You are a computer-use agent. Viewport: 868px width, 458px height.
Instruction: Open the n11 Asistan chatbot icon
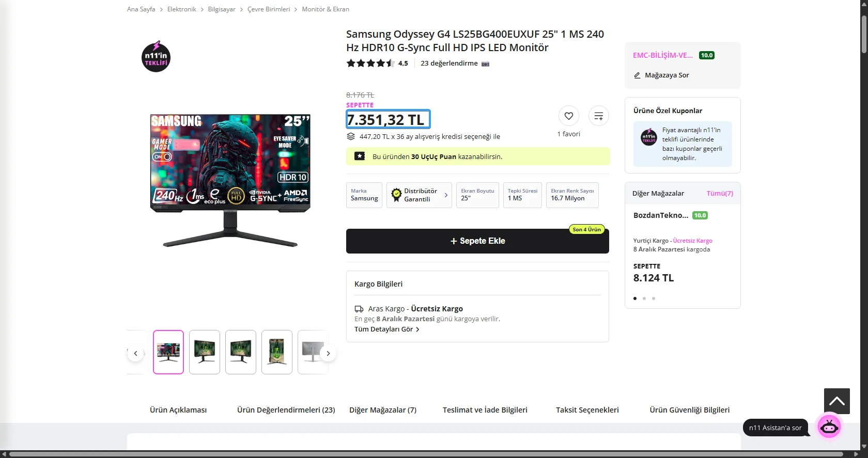coord(829,427)
